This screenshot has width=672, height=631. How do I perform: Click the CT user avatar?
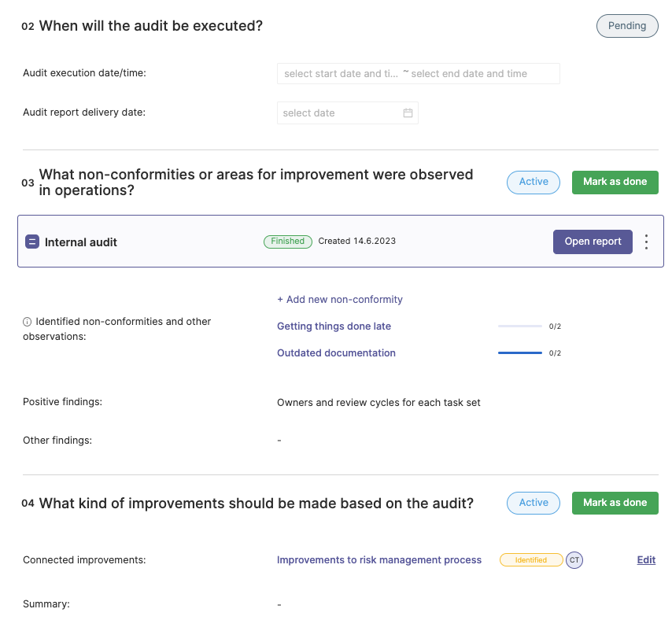pyautogui.click(x=574, y=560)
